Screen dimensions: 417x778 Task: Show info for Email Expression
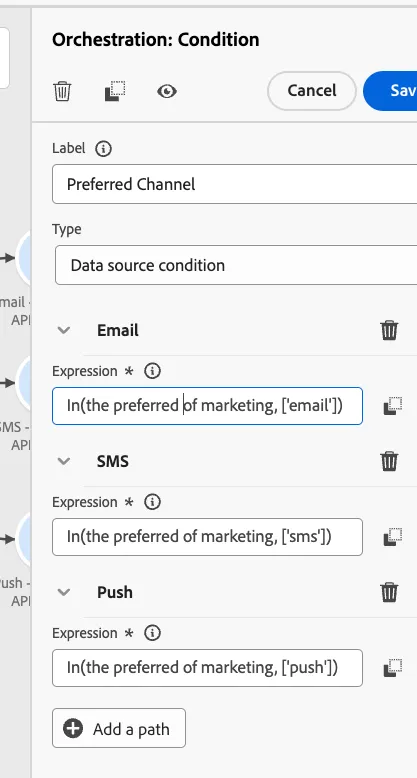coord(152,371)
